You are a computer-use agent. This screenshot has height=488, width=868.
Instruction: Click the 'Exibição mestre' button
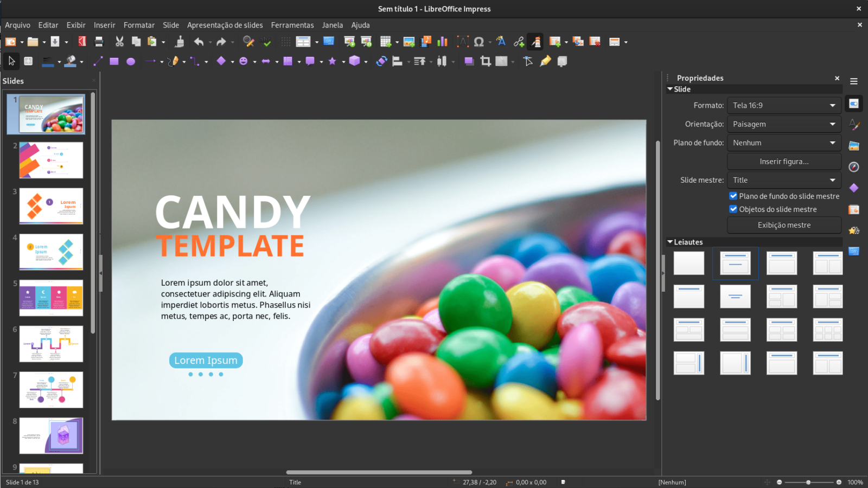click(783, 225)
